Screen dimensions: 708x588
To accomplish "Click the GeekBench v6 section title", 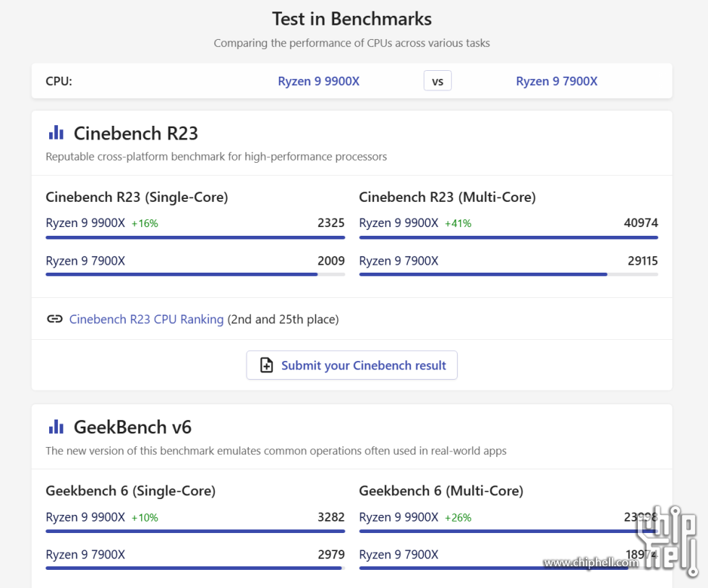I will [133, 427].
